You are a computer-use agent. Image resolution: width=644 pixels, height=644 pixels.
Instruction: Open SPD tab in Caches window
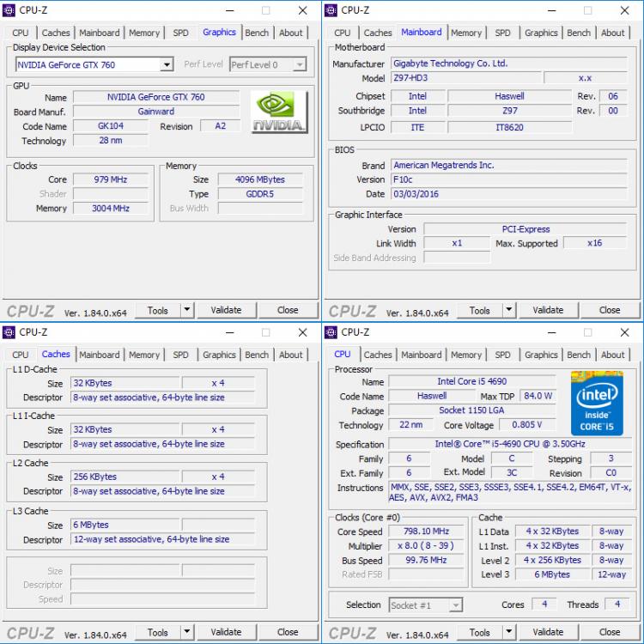pos(180,355)
